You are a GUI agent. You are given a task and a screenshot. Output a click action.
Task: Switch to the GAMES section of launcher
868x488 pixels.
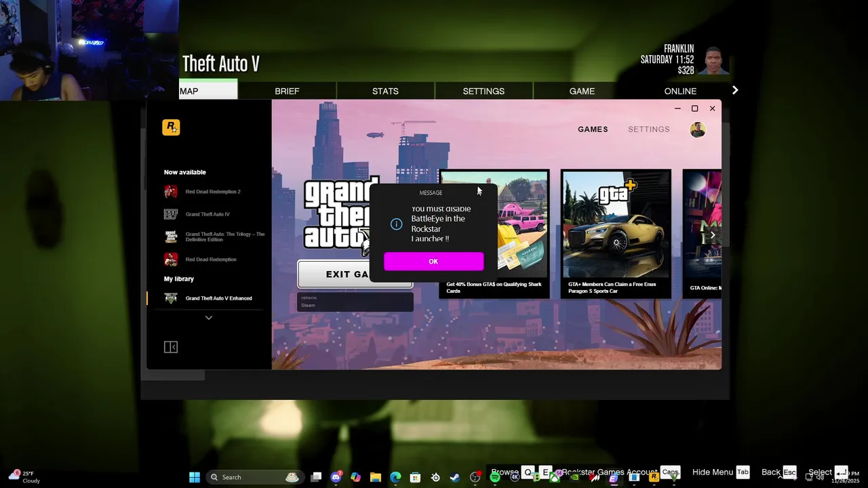tap(593, 129)
